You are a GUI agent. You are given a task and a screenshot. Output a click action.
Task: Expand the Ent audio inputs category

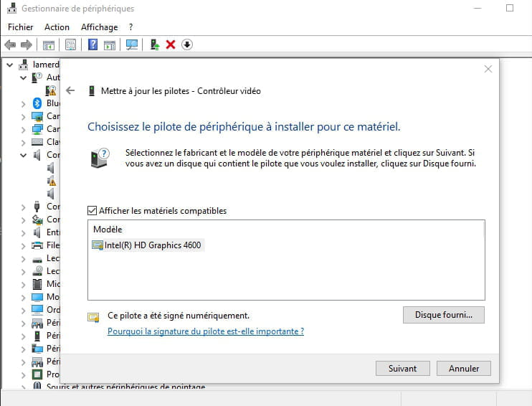pyautogui.click(x=23, y=233)
